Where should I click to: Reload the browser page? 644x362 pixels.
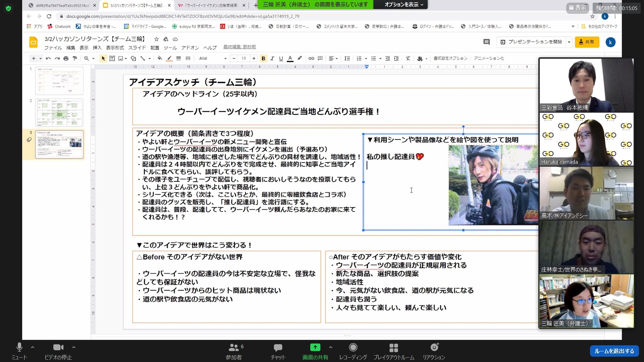coord(49,16)
